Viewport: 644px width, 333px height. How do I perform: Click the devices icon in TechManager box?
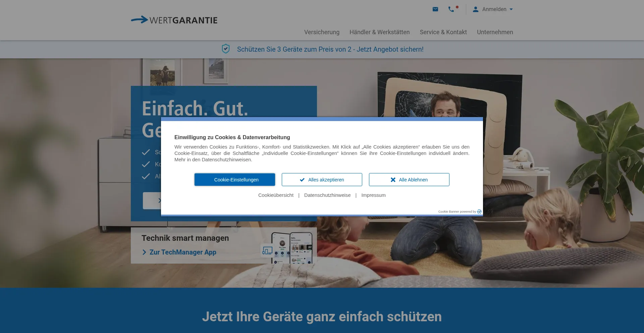pyautogui.click(x=267, y=251)
